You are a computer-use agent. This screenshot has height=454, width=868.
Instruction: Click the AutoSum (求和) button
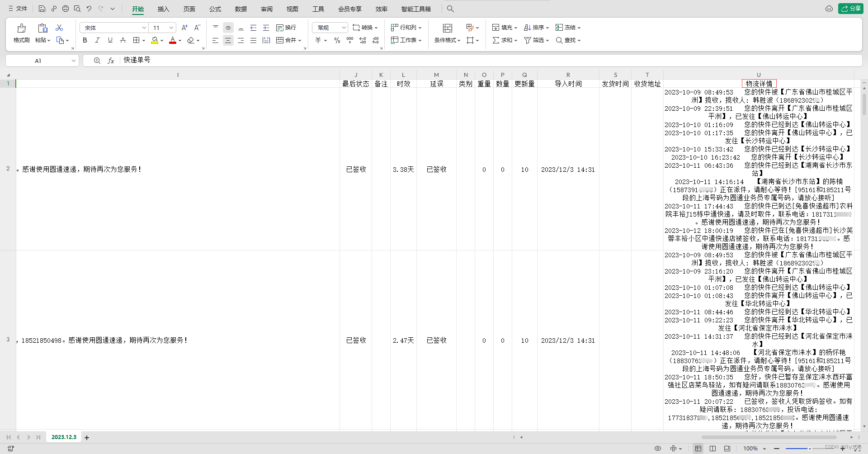pyautogui.click(x=505, y=40)
